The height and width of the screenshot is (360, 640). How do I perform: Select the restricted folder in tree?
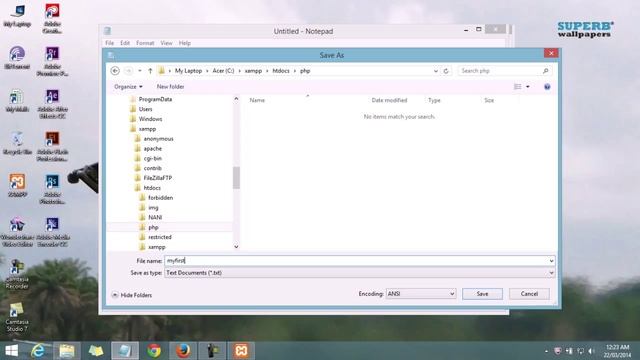coord(160,237)
